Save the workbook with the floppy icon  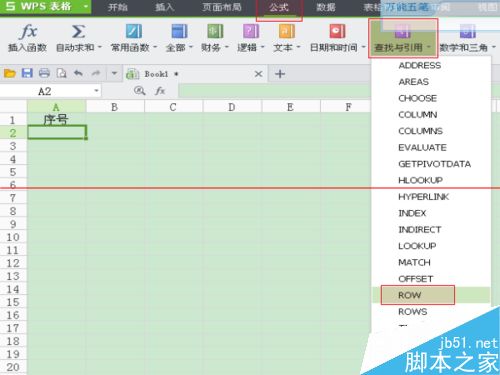point(27,73)
